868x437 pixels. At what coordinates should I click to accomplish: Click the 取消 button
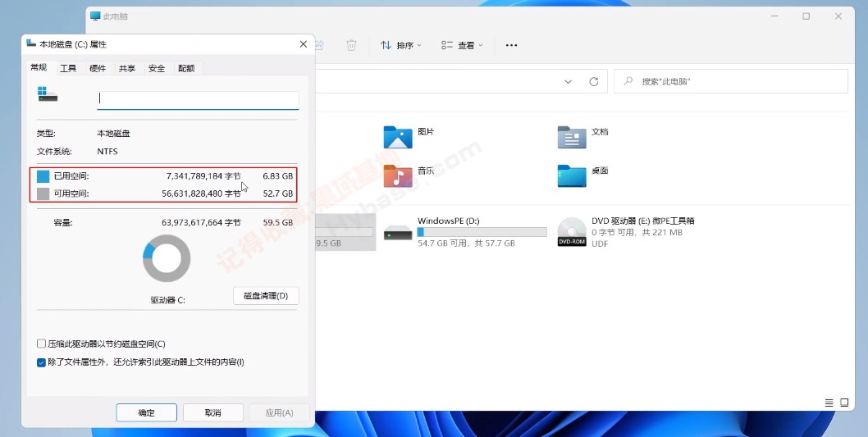pos(213,412)
